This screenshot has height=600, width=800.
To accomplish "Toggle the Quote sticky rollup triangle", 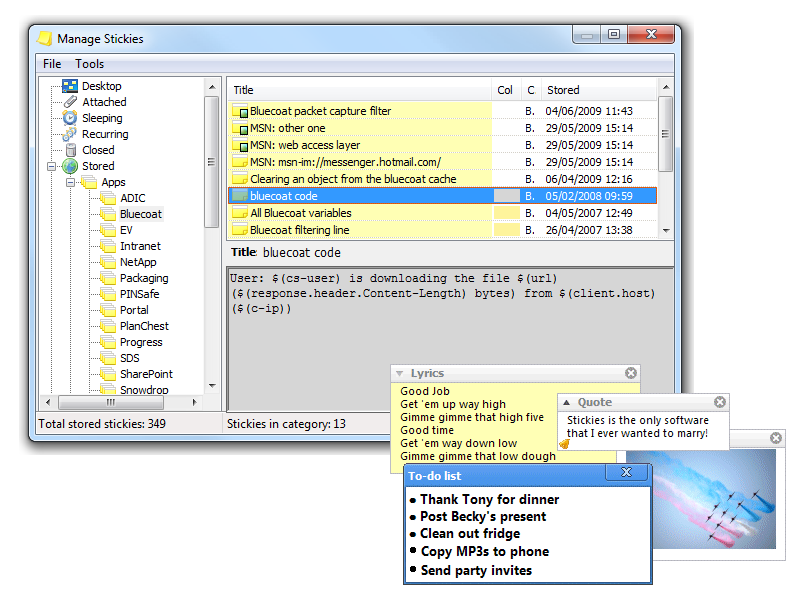I will [566, 402].
